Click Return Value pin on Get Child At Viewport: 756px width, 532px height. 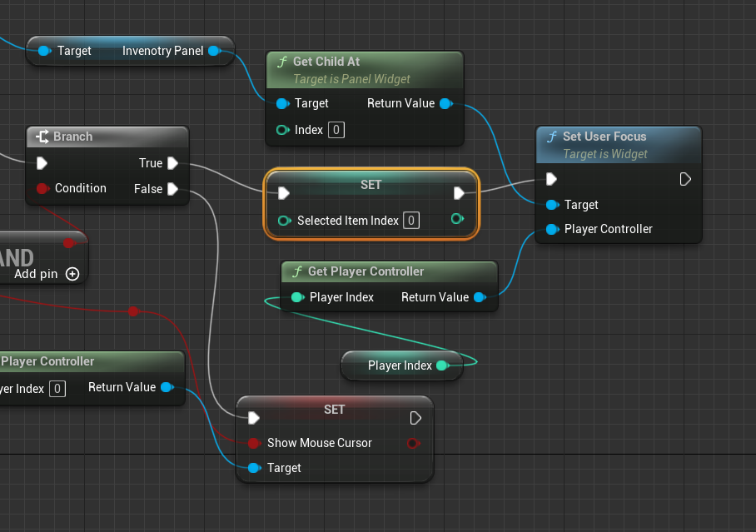(446, 103)
